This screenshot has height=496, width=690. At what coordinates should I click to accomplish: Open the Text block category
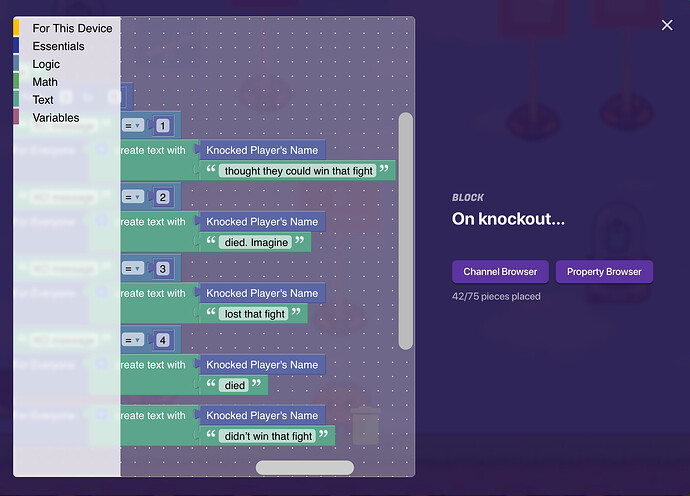point(43,100)
